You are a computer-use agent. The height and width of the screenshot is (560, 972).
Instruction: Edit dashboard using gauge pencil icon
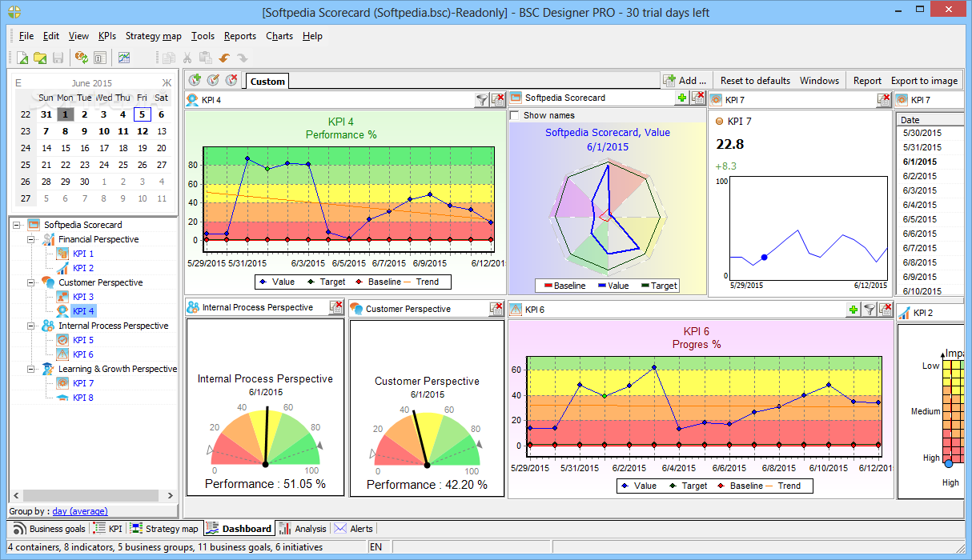pos(213,80)
